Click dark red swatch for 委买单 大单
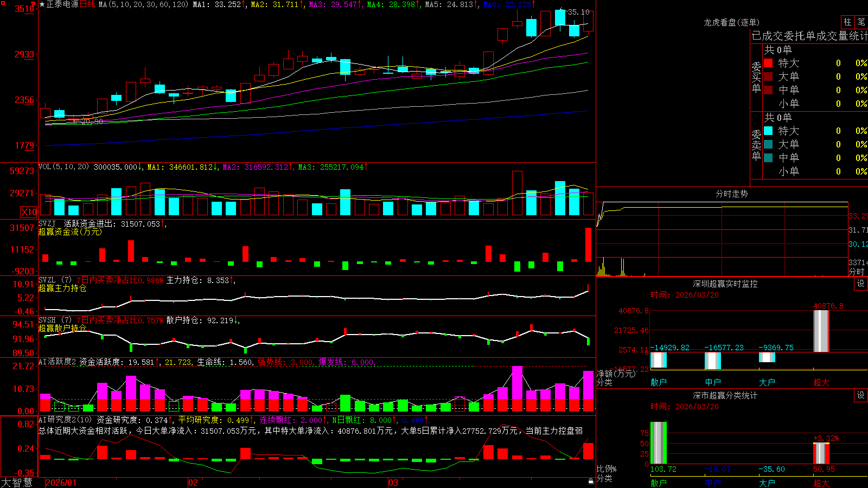This screenshot has height=488, width=868. 768,76
